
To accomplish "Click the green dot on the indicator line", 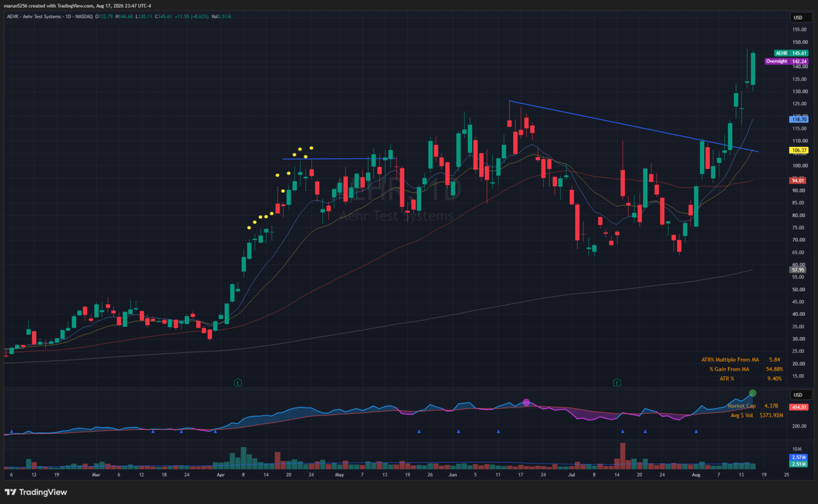I will (x=753, y=393).
